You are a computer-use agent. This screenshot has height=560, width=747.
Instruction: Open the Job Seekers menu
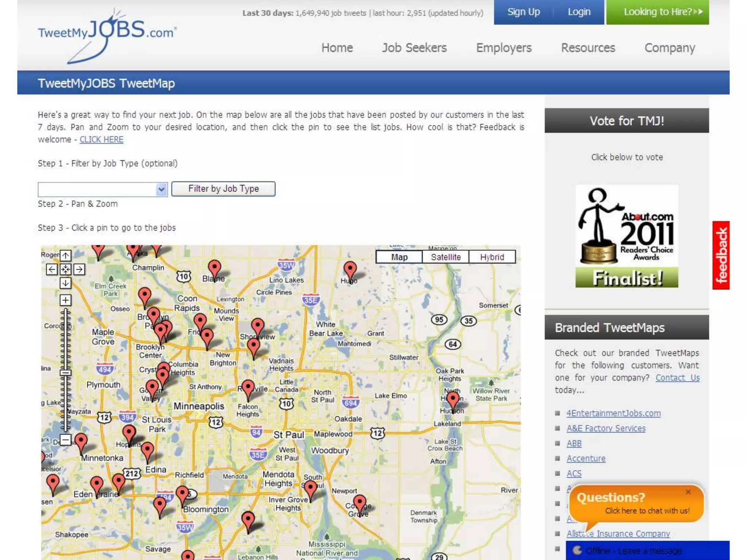tap(414, 48)
